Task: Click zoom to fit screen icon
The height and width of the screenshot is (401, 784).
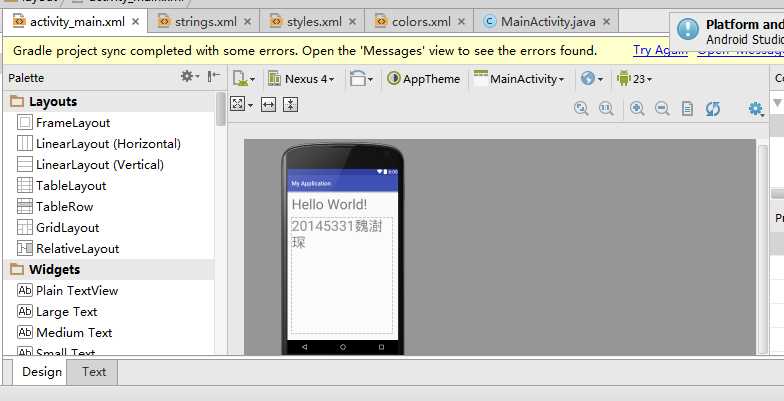Action: pyautogui.click(x=581, y=108)
